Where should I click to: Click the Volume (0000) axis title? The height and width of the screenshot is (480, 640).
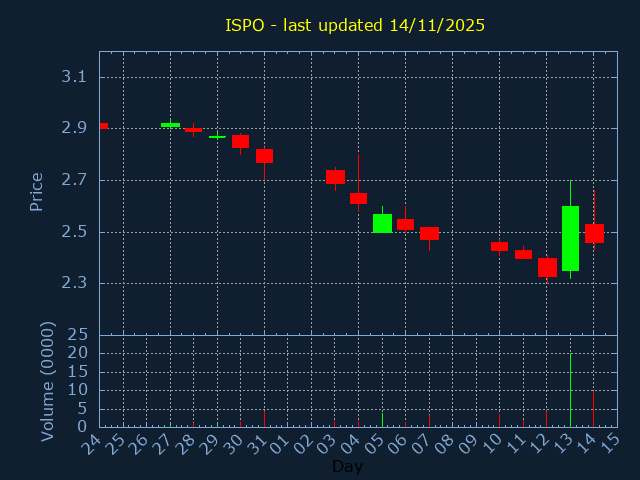point(47,381)
